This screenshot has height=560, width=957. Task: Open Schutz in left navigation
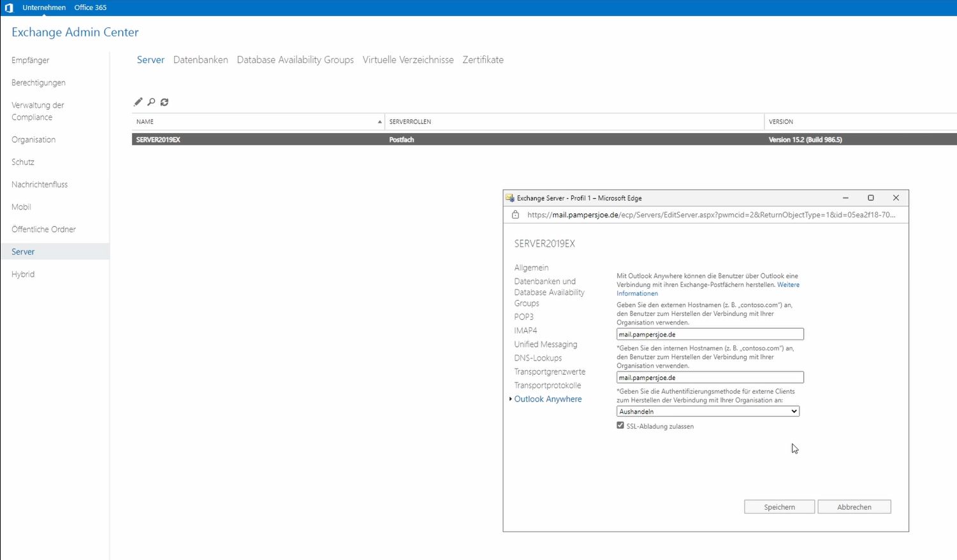tap(23, 162)
